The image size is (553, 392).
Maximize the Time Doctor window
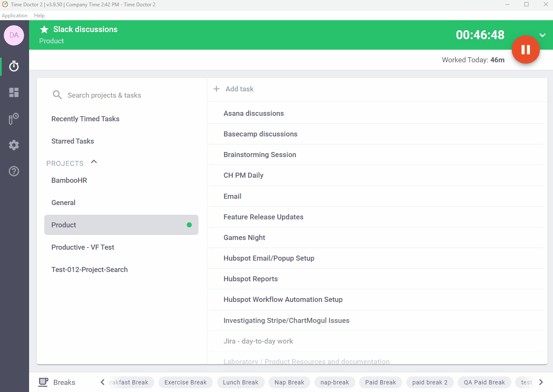click(x=526, y=5)
